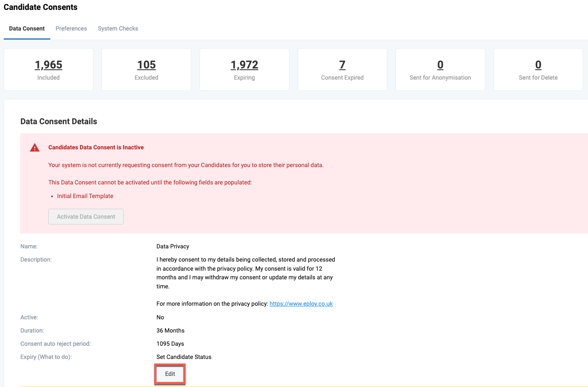
Task: Click the red warning triangle icon
Action: click(35, 147)
